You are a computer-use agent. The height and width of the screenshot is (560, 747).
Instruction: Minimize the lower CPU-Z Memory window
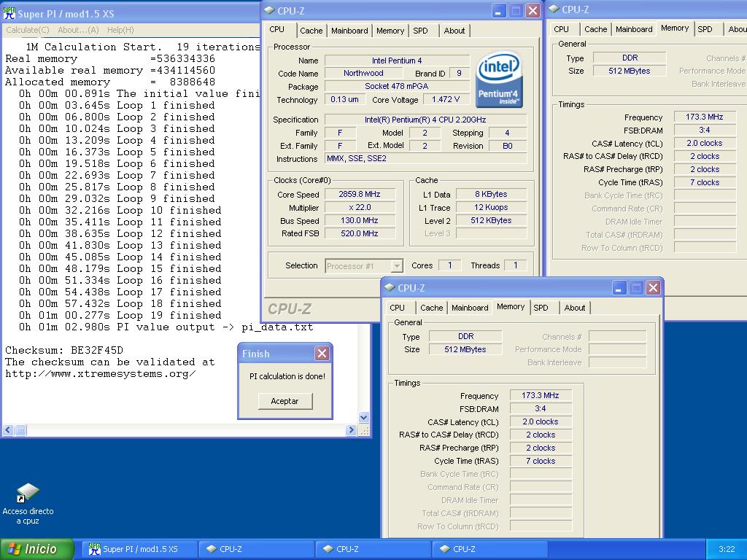[x=619, y=287]
